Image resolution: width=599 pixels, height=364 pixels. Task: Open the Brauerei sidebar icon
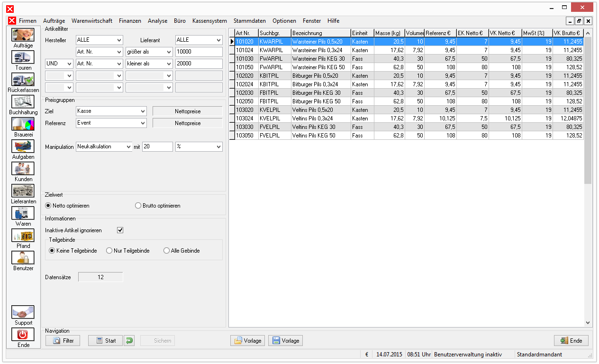click(x=23, y=124)
